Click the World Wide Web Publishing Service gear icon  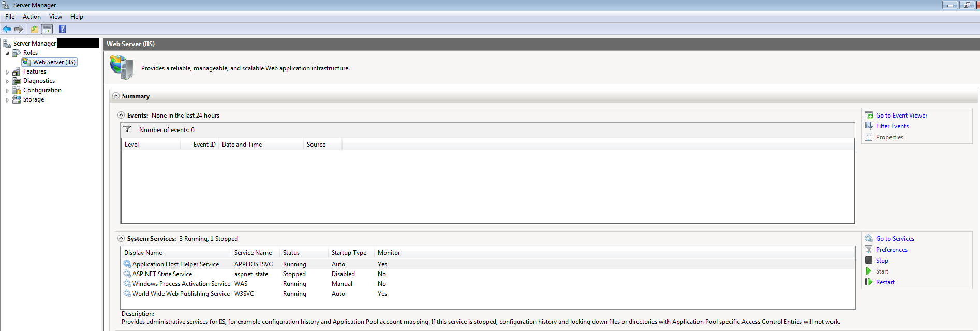click(x=127, y=293)
